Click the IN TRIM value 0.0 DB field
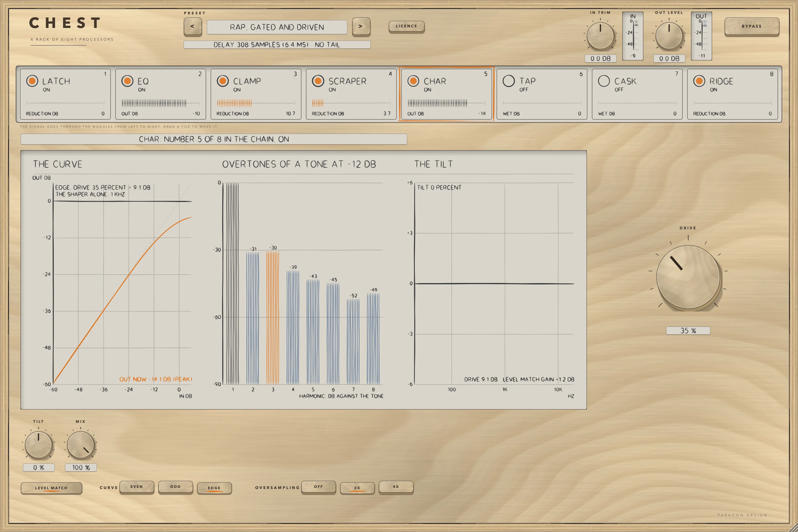The image size is (798, 532). click(x=600, y=58)
